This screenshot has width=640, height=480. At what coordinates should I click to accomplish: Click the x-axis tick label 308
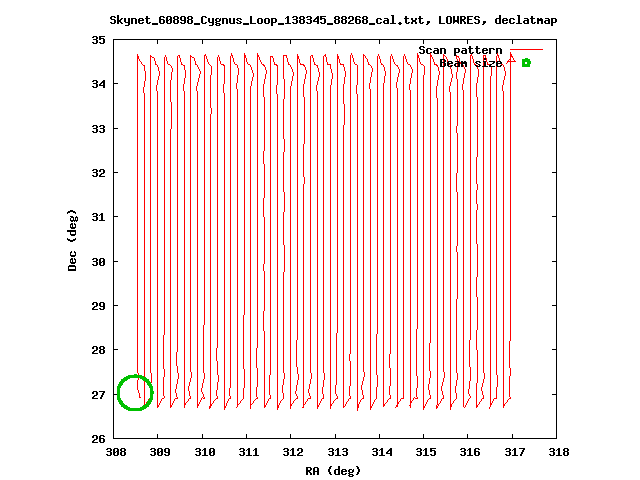click(116, 452)
